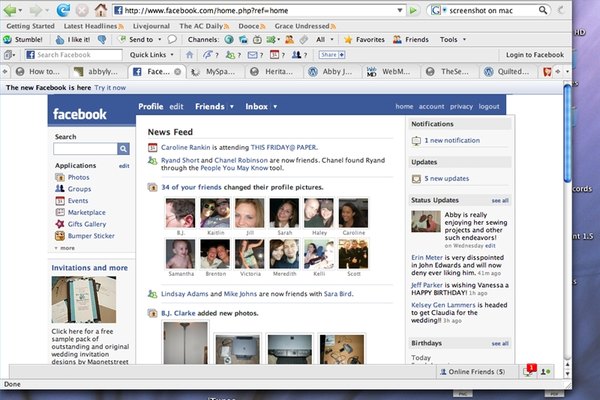Switch to the WebM... tab
This screenshot has width=600, height=400.
392,72
